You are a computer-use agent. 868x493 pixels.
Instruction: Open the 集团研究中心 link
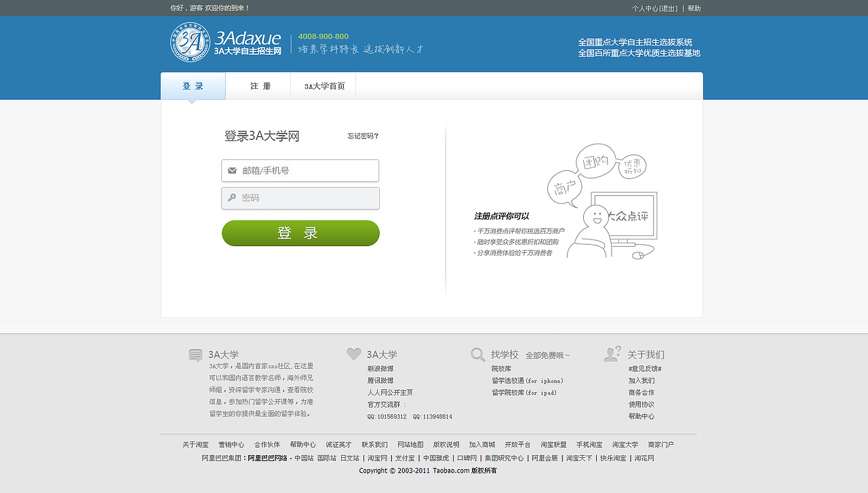pyautogui.click(x=504, y=458)
